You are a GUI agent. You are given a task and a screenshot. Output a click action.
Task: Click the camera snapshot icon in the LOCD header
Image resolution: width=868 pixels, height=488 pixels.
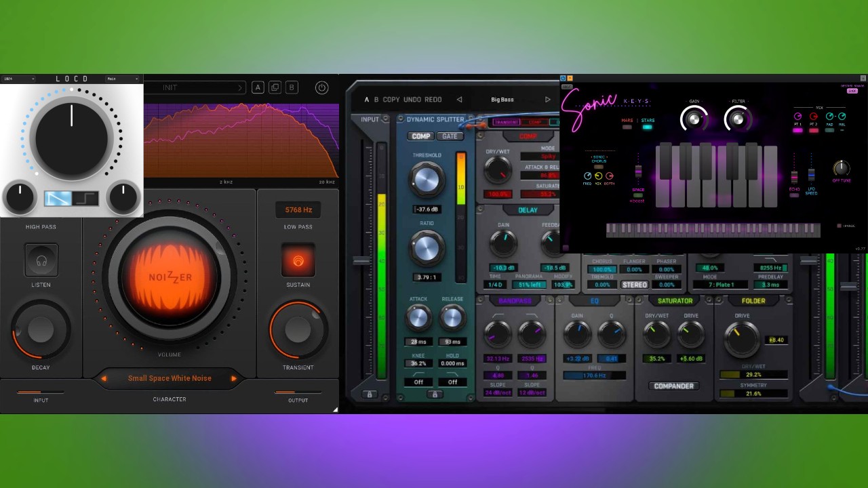(x=274, y=87)
